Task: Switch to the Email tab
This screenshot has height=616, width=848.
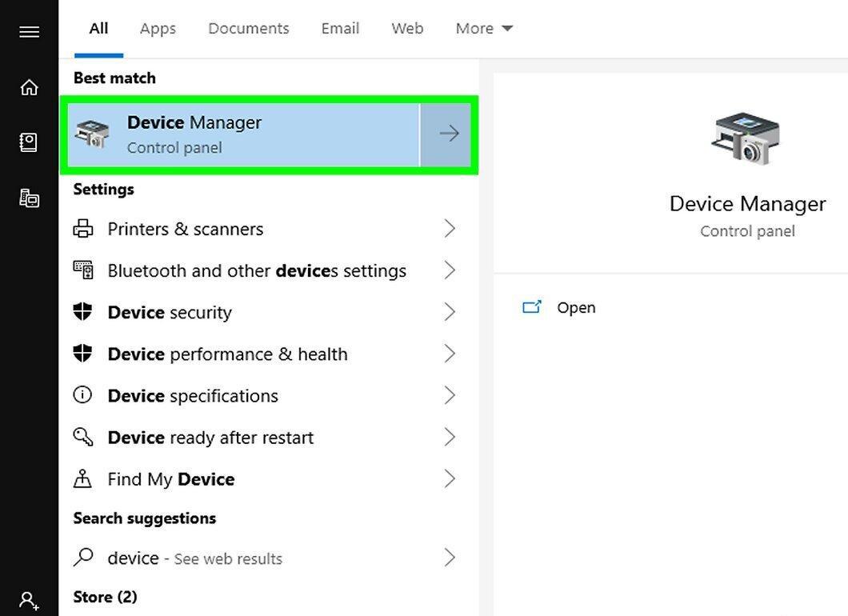Action: (x=340, y=28)
